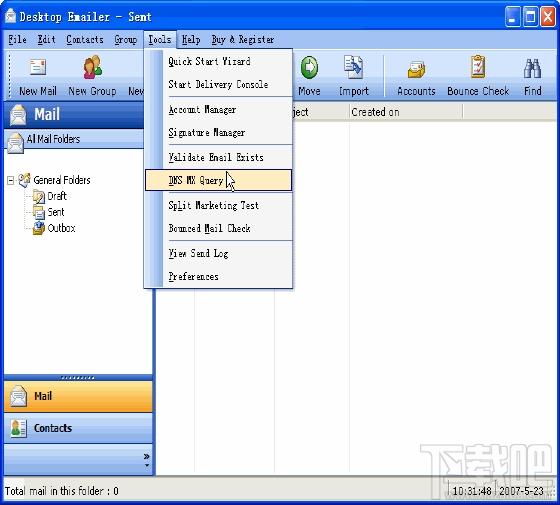560x505 pixels.
Task: Sort by the Created on column
Action: 406,112
